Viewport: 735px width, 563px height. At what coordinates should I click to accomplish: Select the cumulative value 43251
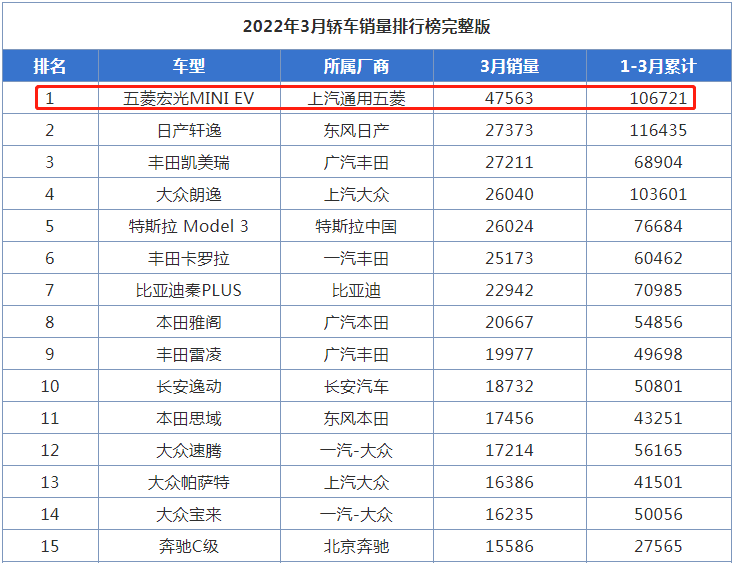658,419
